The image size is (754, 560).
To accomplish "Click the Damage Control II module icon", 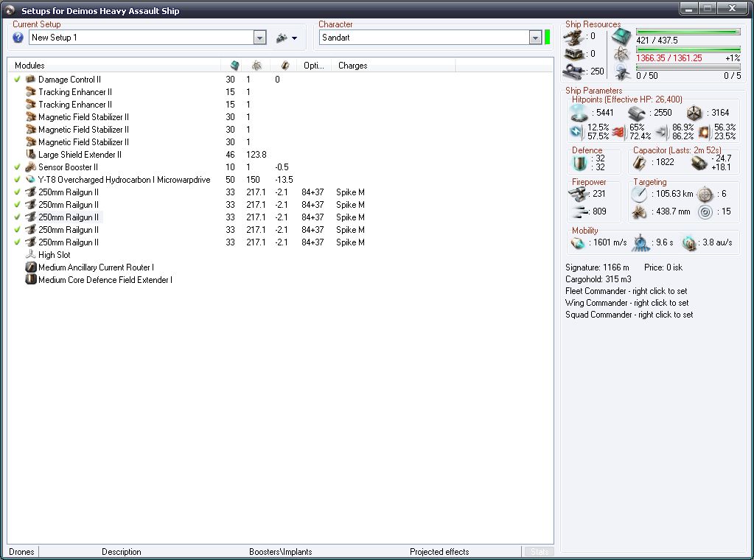I will [x=31, y=80].
